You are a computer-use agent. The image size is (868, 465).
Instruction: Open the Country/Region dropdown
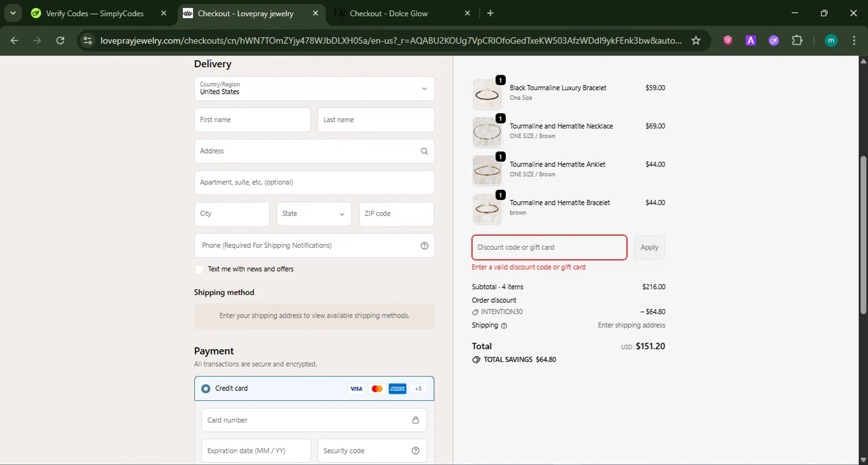point(314,88)
